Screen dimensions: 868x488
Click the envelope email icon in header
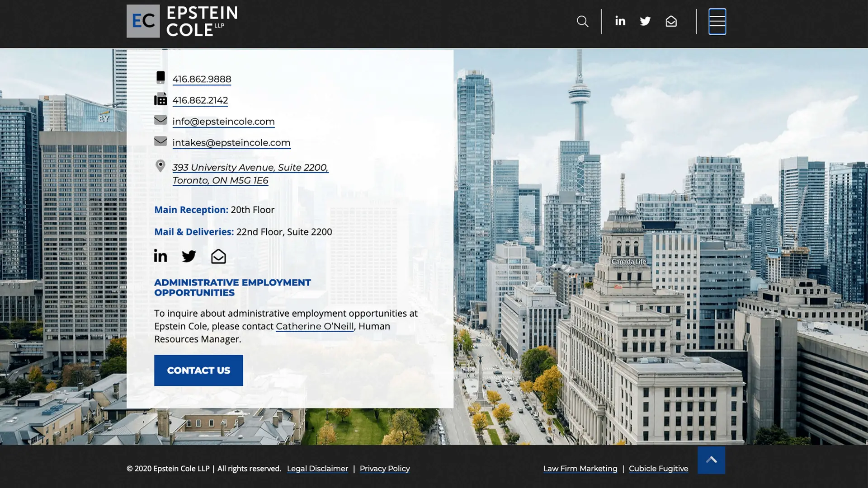(x=671, y=21)
